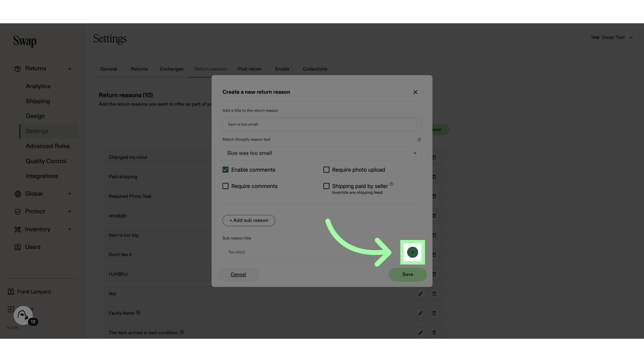Image resolution: width=644 pixels, height=362 pixels.
Task: Open Design in the sidebar
Action: tap(35, 116)
